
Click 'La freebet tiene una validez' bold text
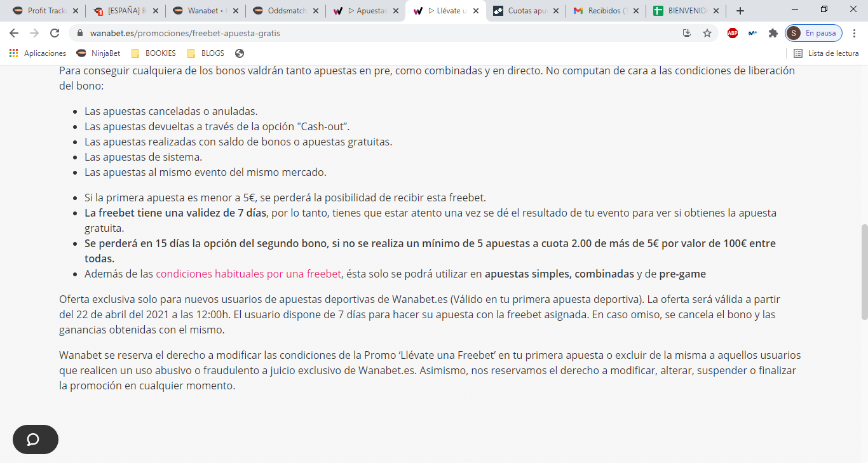175,213
